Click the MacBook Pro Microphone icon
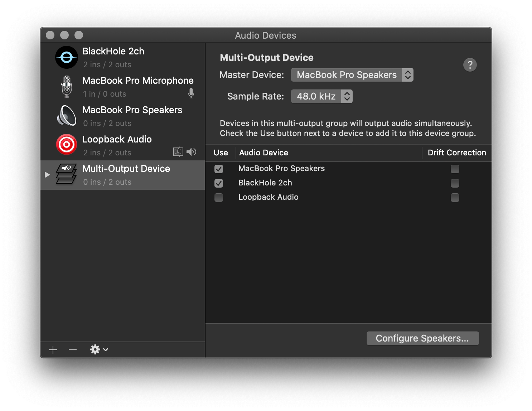The image size is (532, 411). pyautogui.click(x=67, y=87)
